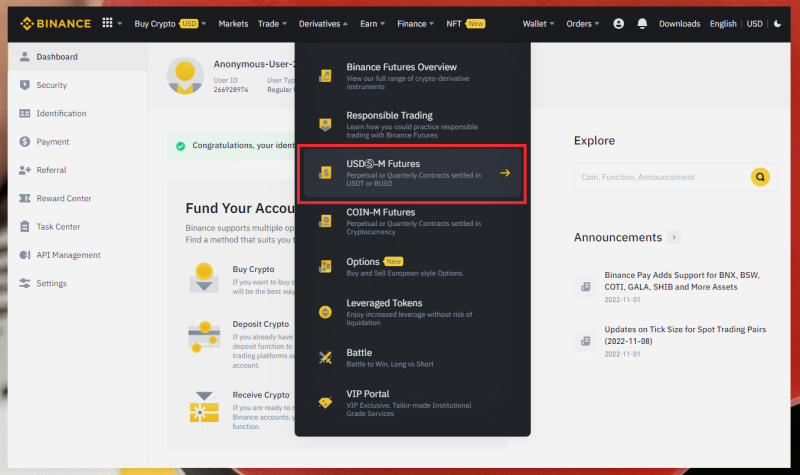The height and width of the screenshot is (475, 800).
Task: Focus the Explore search input field
Action: point(661,177)
